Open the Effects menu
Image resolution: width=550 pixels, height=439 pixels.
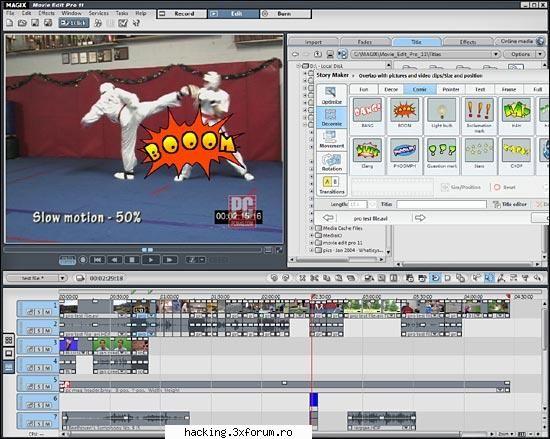(47, 13)
